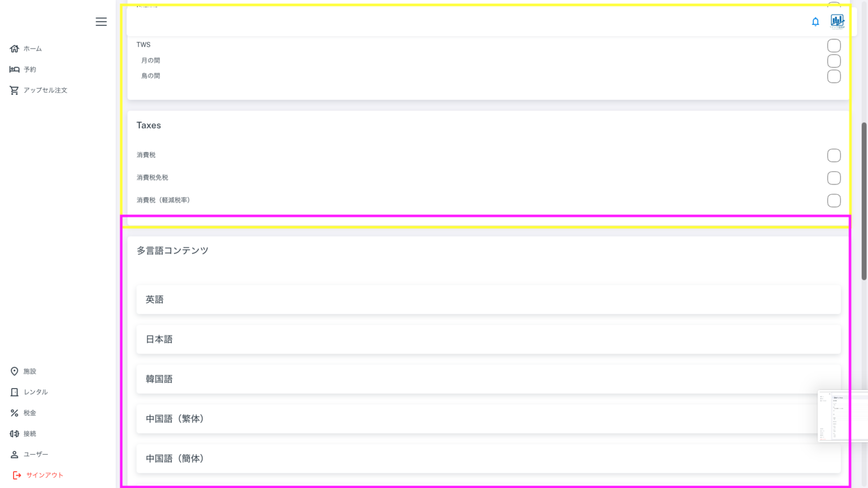
Task: Expand the 韓国語 content panel
Action: [488, 379]
